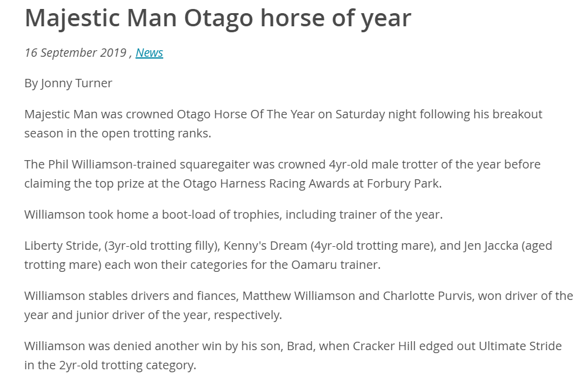588x383 pixels.
Task: Click the words 2yr-old trotting category
Action: click(x=127, y=365)
